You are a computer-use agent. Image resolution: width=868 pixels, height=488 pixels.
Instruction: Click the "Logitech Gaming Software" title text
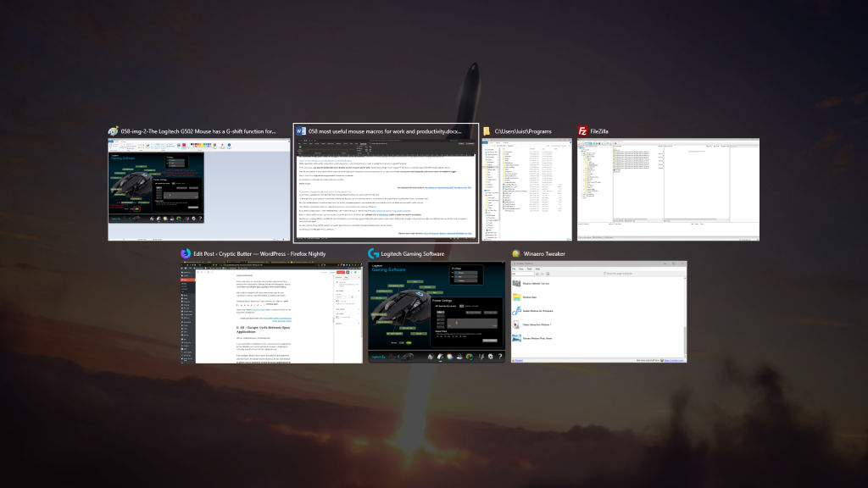[413, 254]
